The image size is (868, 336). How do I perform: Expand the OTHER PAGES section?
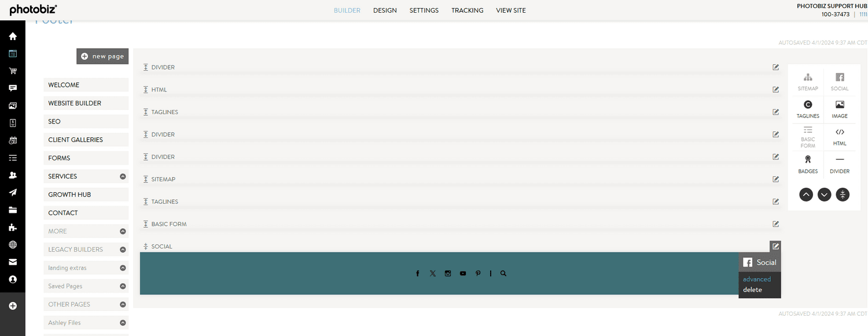[122, 304]
